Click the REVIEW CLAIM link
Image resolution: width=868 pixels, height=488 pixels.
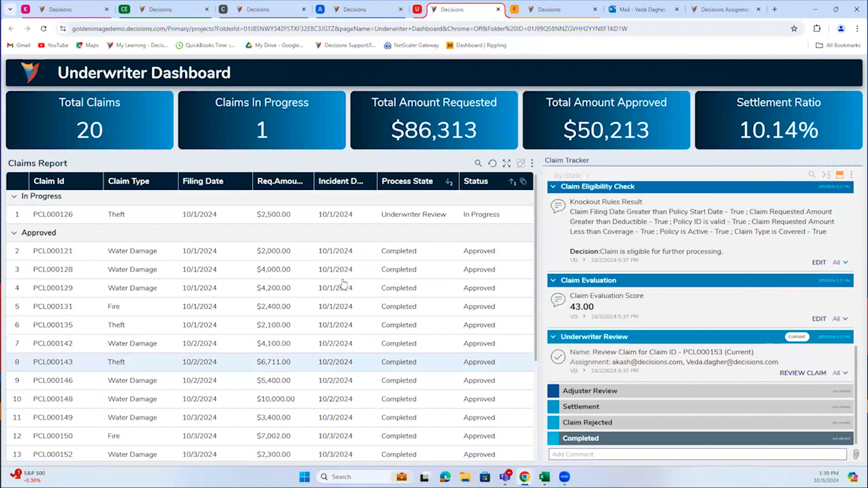pyautogui.click(x=803, y=373)
